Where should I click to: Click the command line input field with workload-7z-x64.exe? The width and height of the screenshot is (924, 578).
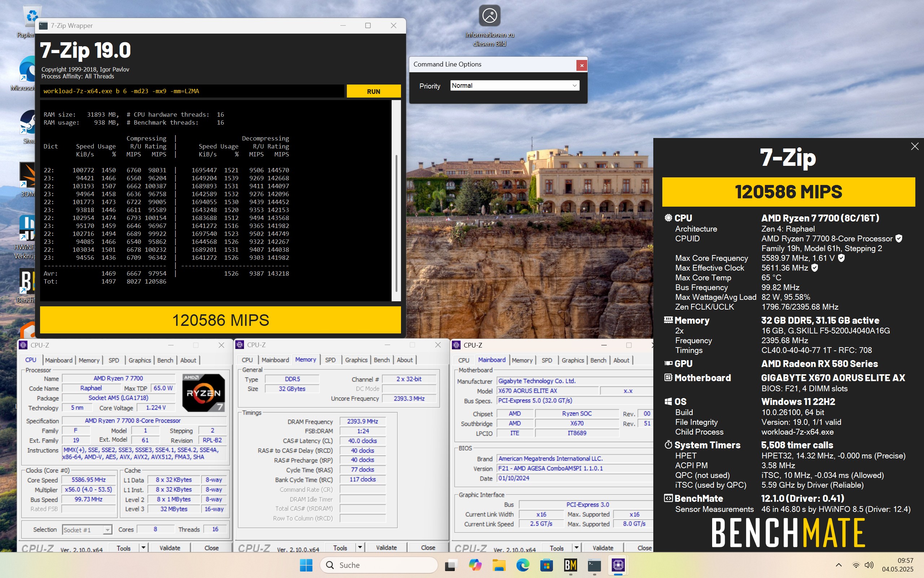click(x=192, y=91)
